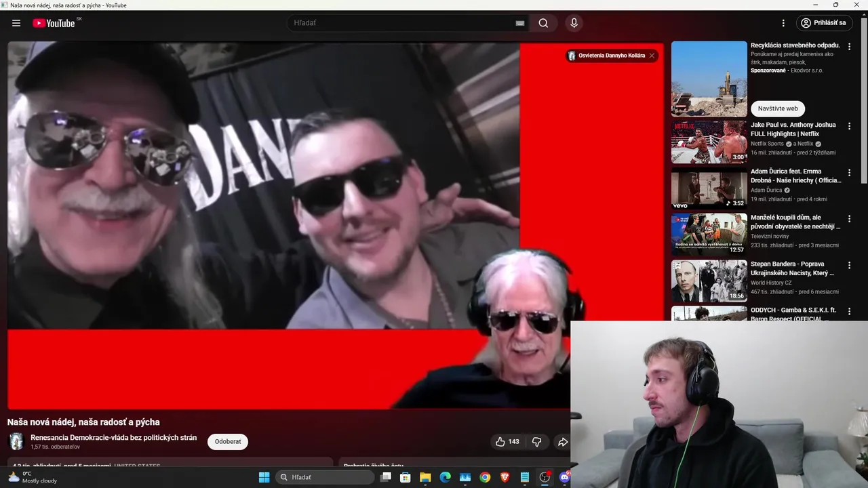Open ODDYCH Gamba & S.E.K.I. video title

793,314
